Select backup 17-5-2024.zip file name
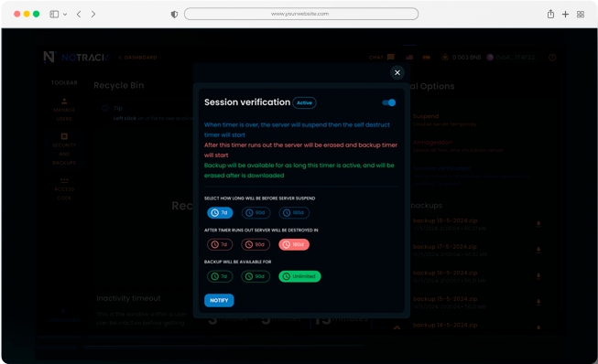Viewport: 598px width, 364px height. pyautogui.click(x=445, y=247)
